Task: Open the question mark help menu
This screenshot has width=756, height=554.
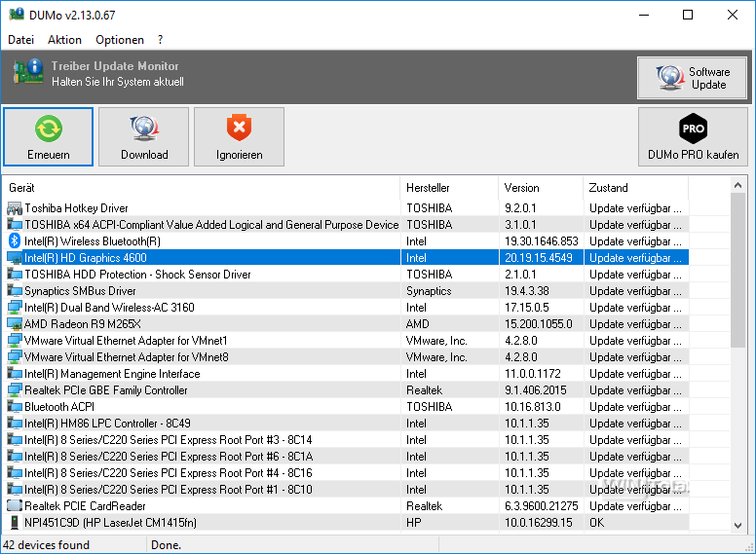Action: click(160, 40)
